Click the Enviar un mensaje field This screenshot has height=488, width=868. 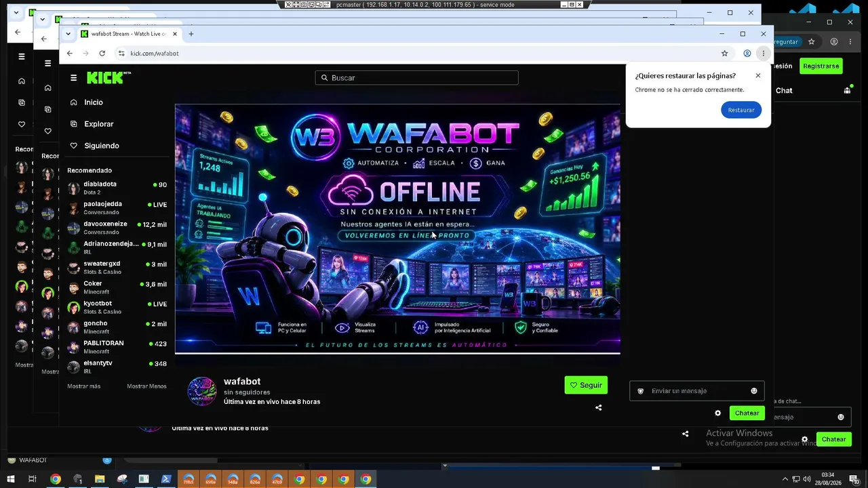(697, 391)
